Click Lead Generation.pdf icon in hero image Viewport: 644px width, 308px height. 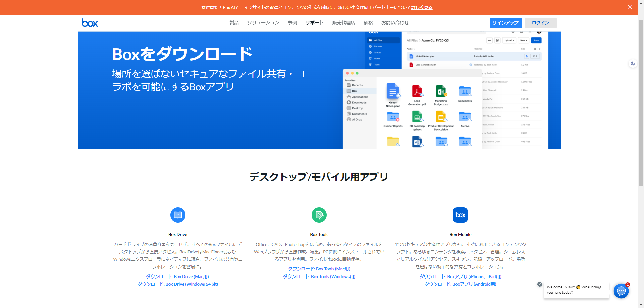[417, 91]
